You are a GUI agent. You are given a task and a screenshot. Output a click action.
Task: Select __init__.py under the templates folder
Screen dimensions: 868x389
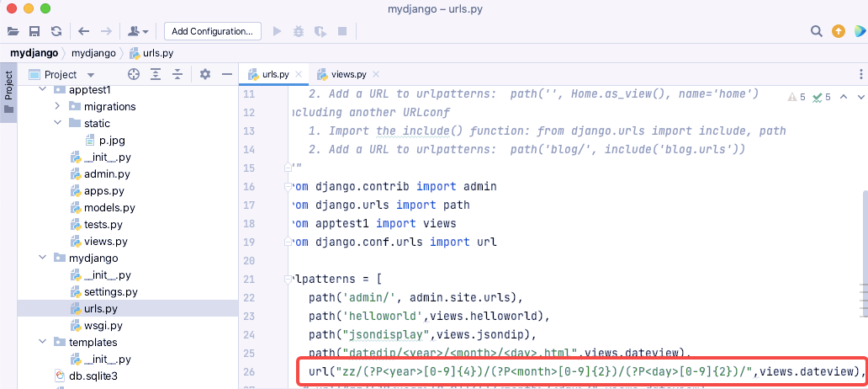pyautogui.click(x=100, y=359)
